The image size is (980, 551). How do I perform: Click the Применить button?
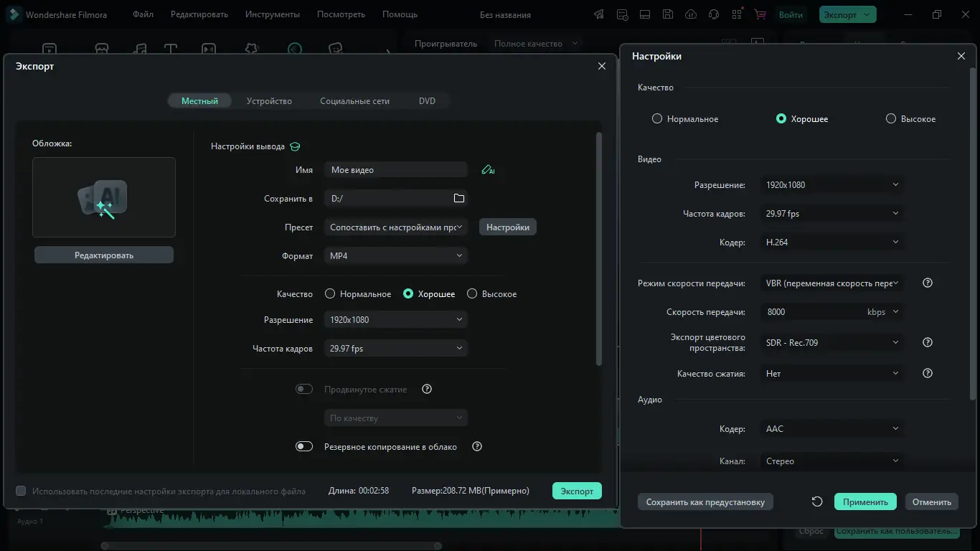(x=865, y=501)
